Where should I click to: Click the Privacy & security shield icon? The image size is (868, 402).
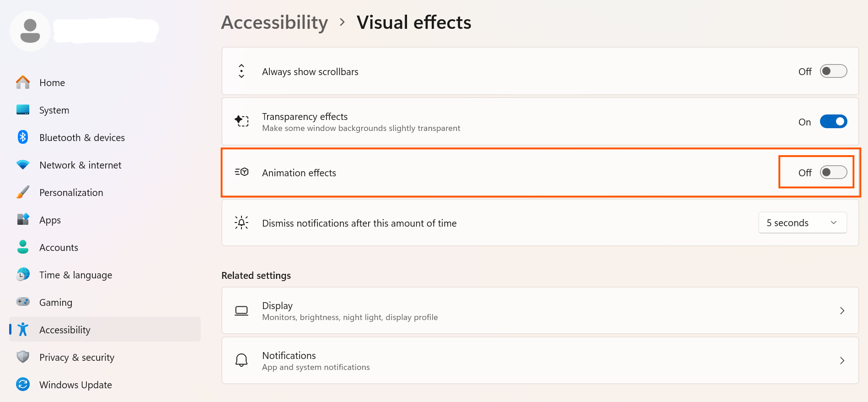23,357
